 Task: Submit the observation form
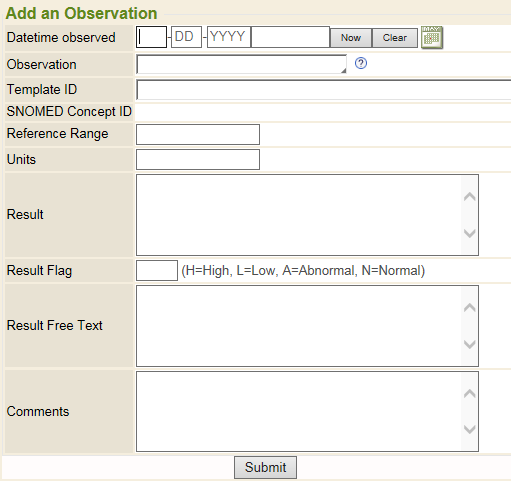[x=265, y=467]
